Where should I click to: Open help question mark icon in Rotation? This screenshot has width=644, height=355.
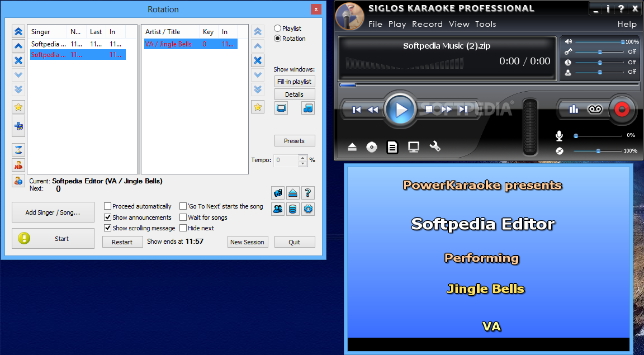coord(308,192)
